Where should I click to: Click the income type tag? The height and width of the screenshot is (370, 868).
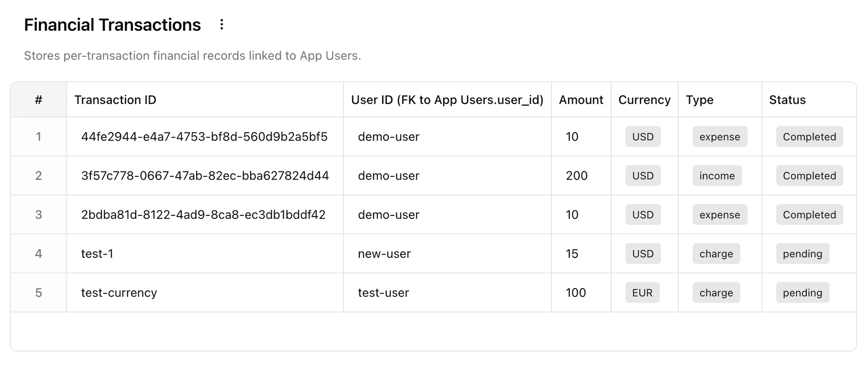point(717,176)
